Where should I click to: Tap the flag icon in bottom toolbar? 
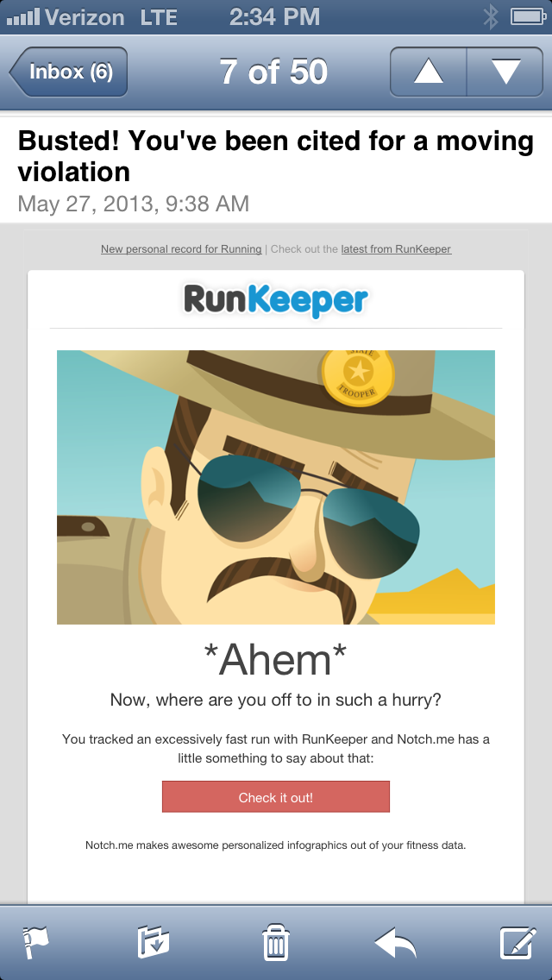(35, 944)
